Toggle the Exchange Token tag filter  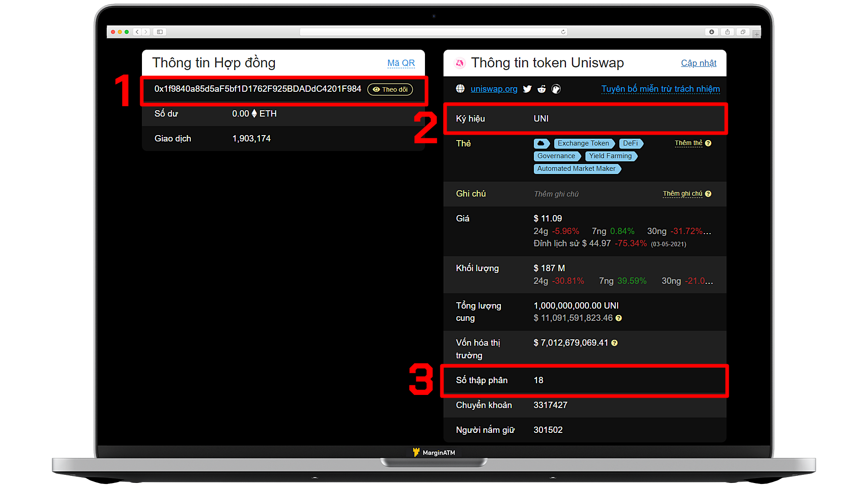582,142
